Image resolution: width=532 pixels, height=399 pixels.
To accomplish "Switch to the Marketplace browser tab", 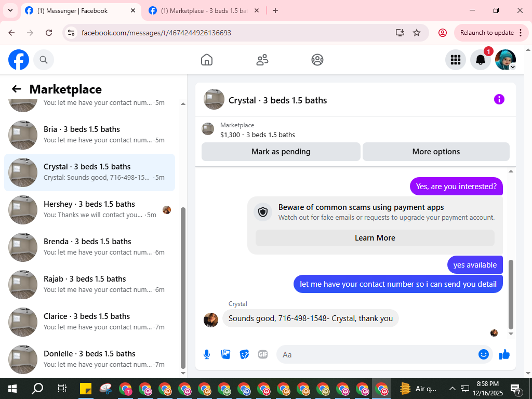I will [x=204, y=11].
